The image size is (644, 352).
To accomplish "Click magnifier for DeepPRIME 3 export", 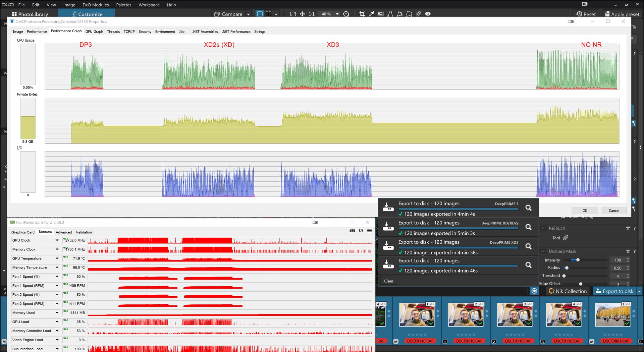I will click(x=528, y=208).
